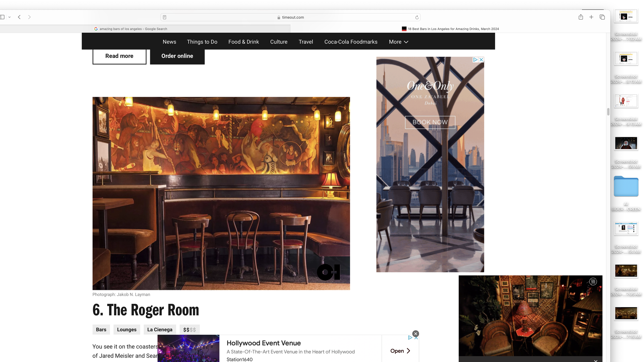
Task: Click the Safari forward arrow
Action: (x=29, y=17)
